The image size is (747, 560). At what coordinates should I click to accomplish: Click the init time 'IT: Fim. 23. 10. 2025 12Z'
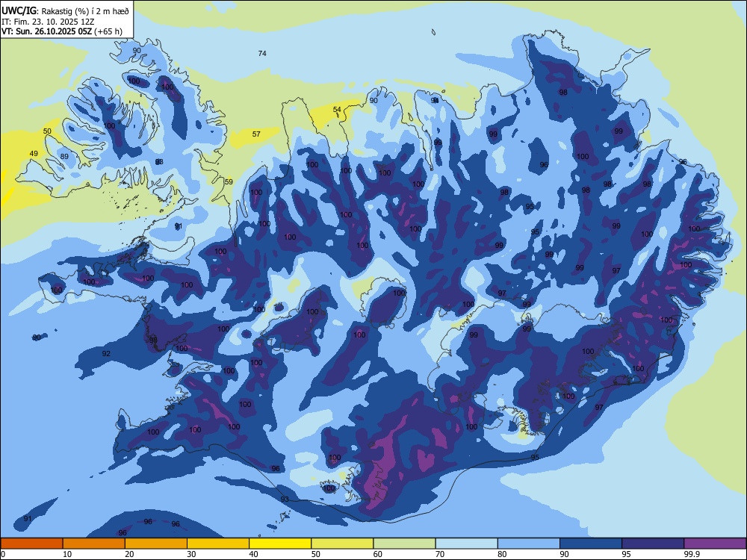48,22
